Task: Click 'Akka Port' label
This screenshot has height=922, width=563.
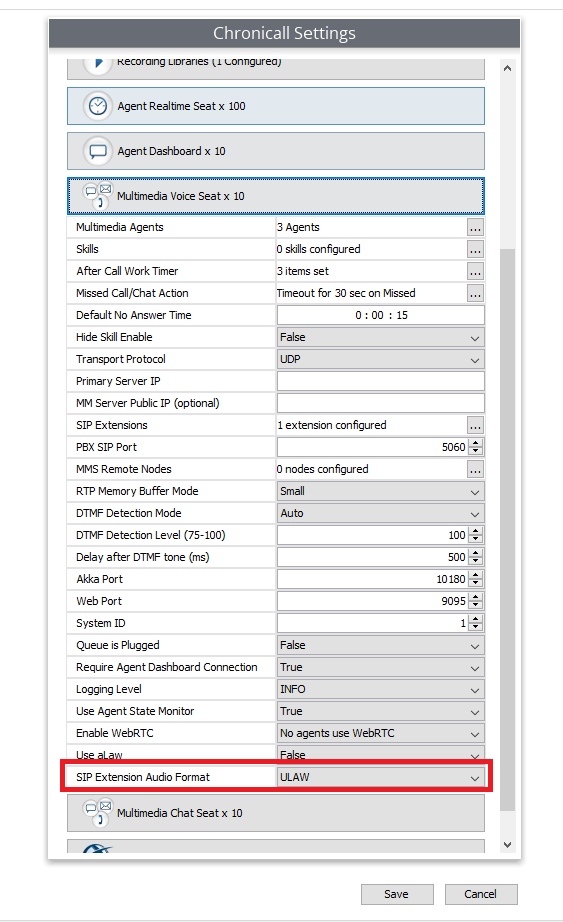Action: pos(99,579)
